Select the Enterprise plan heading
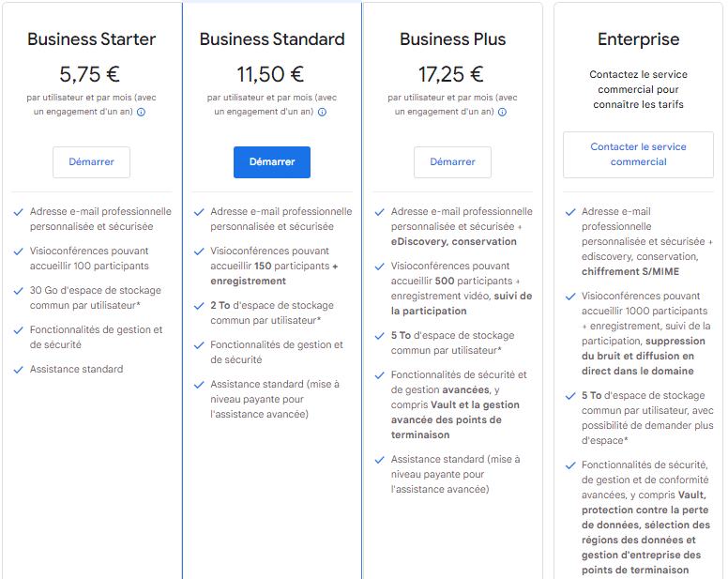 pos(638,39)
